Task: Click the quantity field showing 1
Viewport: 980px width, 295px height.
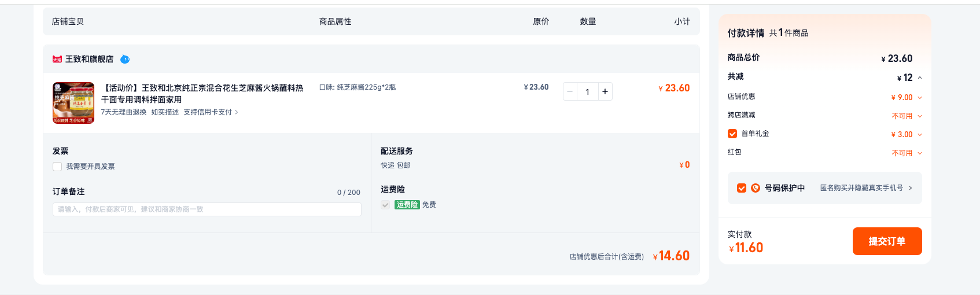Action: tap(588, 91)
